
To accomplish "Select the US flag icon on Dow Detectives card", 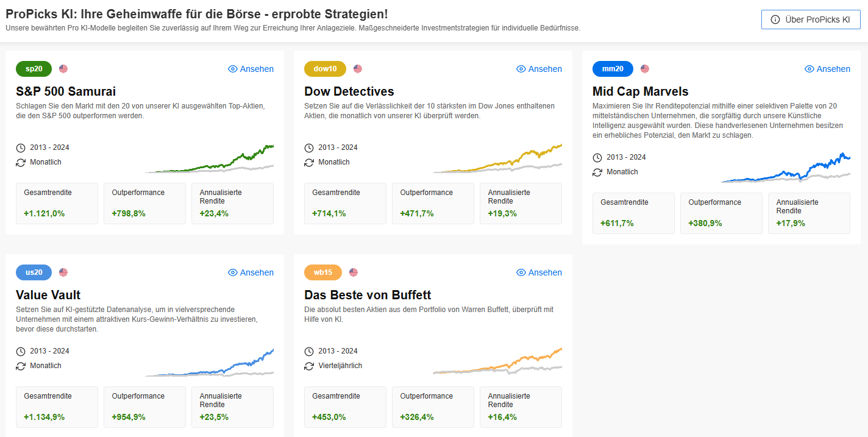I will 357,69.
